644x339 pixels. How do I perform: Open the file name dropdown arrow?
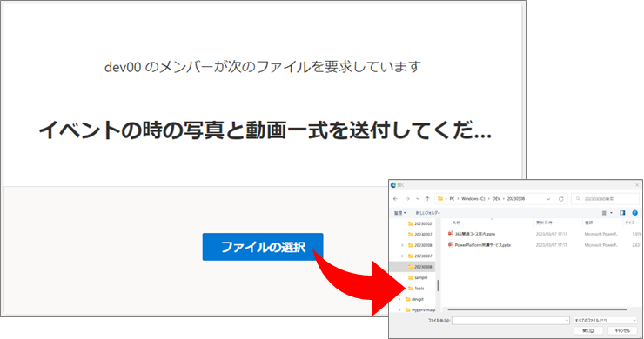coord(567,321)
